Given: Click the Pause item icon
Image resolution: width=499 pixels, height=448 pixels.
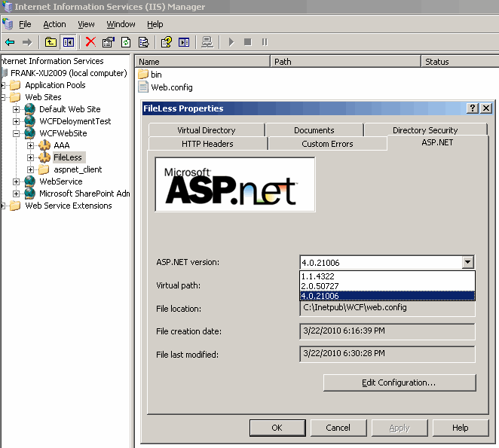Looking at the screenshot, I should [265, 42].
